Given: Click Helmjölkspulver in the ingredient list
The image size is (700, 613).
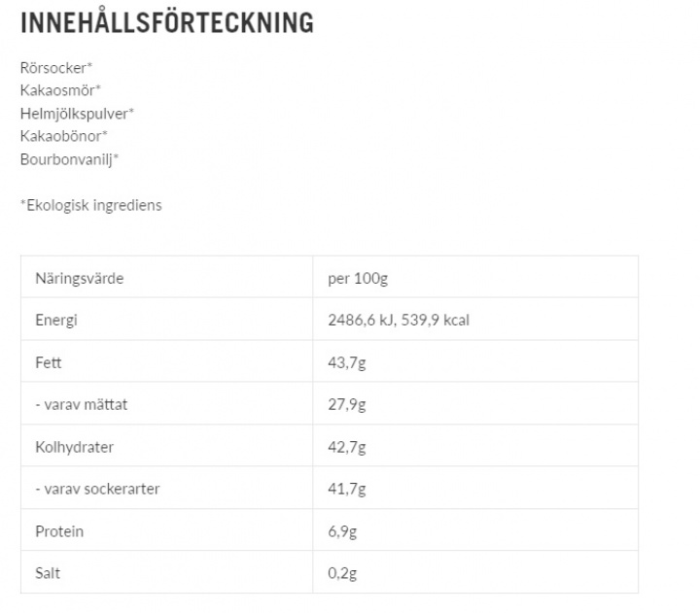Looking at the screenshot, I should 77,114.
